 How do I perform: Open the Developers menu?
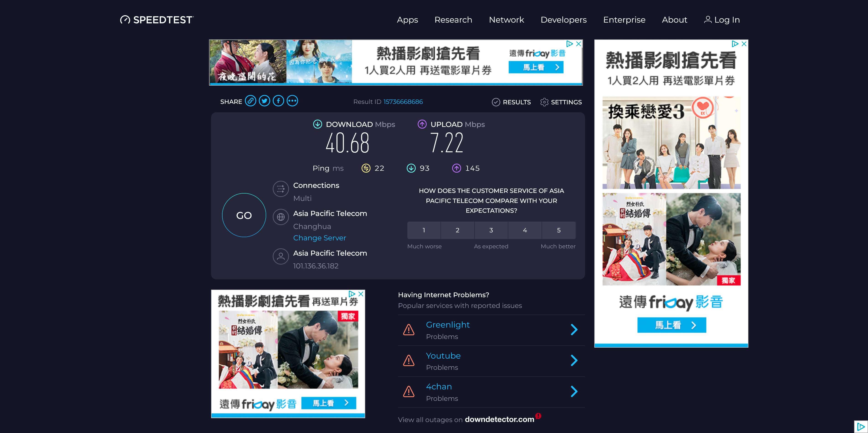click(x=563, y=20)
